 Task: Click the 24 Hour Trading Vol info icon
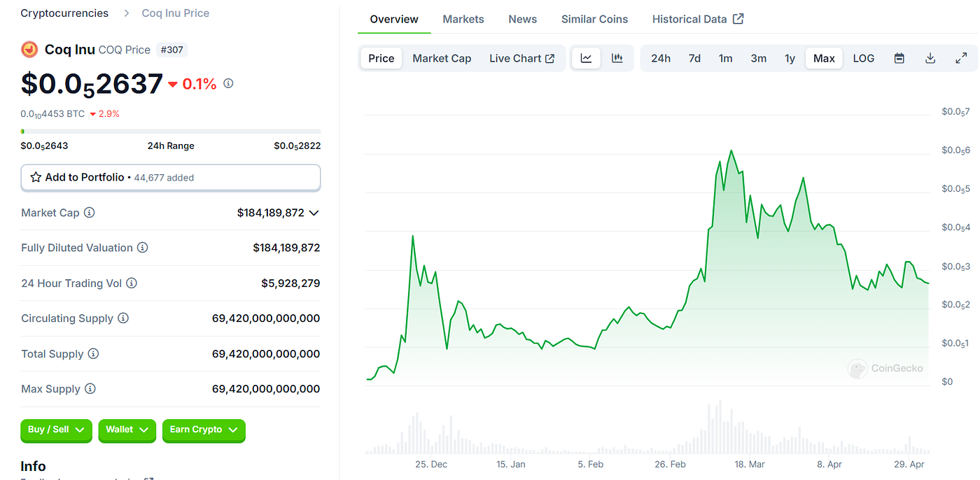pos(132,283)
